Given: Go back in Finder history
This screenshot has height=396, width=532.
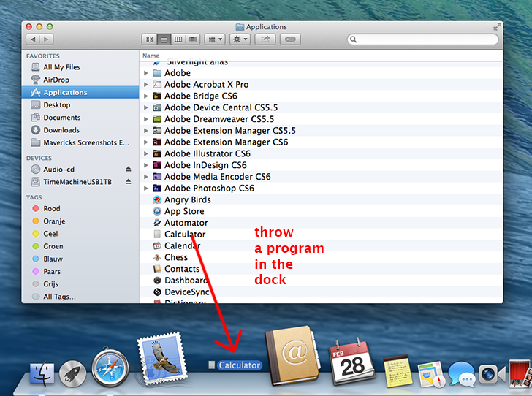Looking at the screenshot, I should click(x=33, y=39).
